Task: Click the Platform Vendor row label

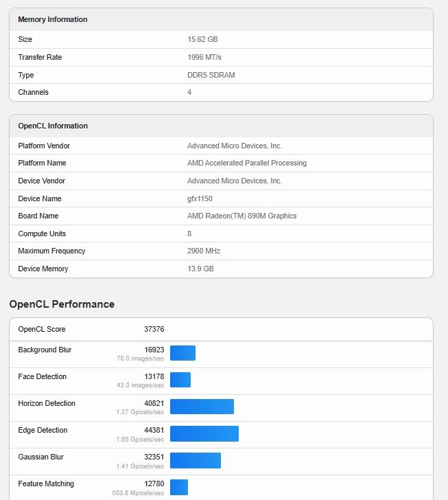Action: pos(44,146)
